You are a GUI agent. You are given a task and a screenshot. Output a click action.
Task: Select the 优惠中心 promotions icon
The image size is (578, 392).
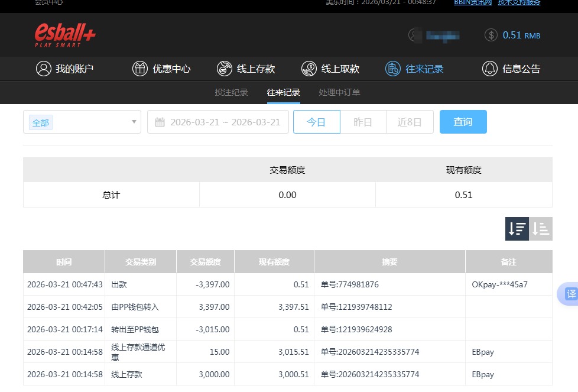140,69
